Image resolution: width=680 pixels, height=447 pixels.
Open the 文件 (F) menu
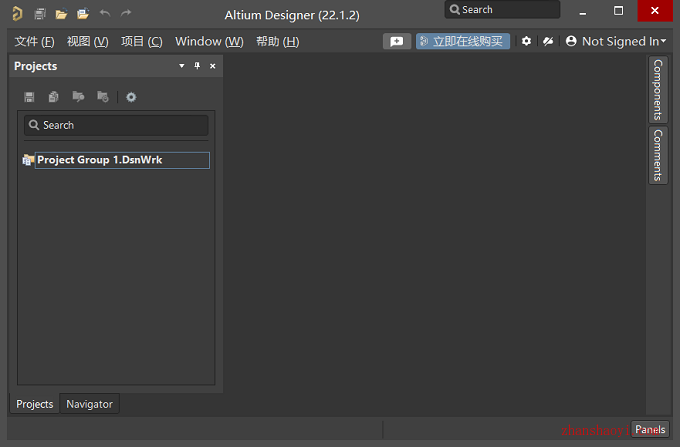[x=34, y=42]
